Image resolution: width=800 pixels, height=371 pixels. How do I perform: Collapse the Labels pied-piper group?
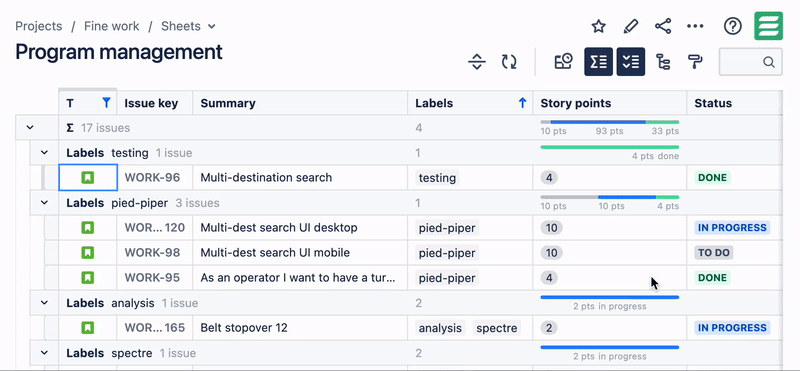pyautogui.click(x=44, y=203)
